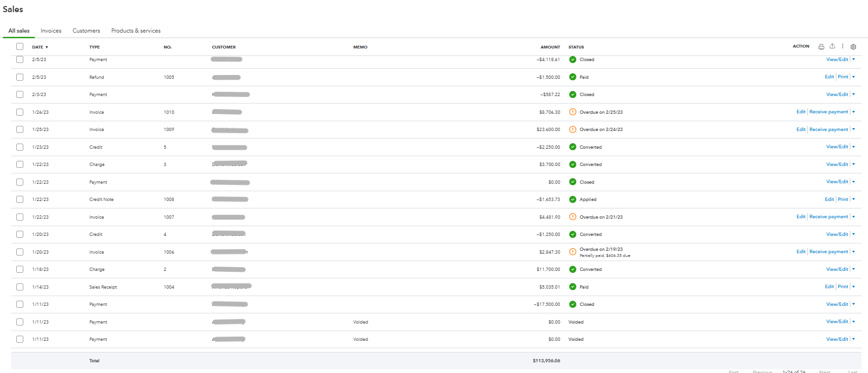
Task: Sort by the DATE column header arrow
Action: pos(47,47)
